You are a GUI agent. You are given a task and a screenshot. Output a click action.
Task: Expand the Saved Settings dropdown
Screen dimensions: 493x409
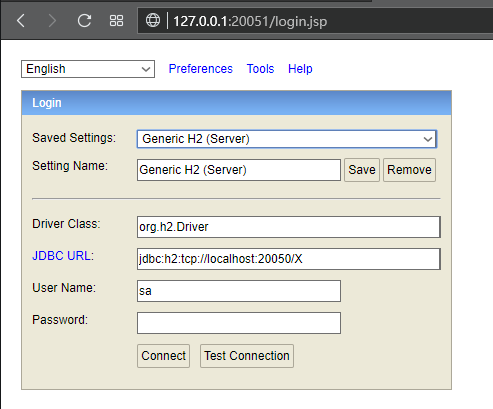point(287,139)
